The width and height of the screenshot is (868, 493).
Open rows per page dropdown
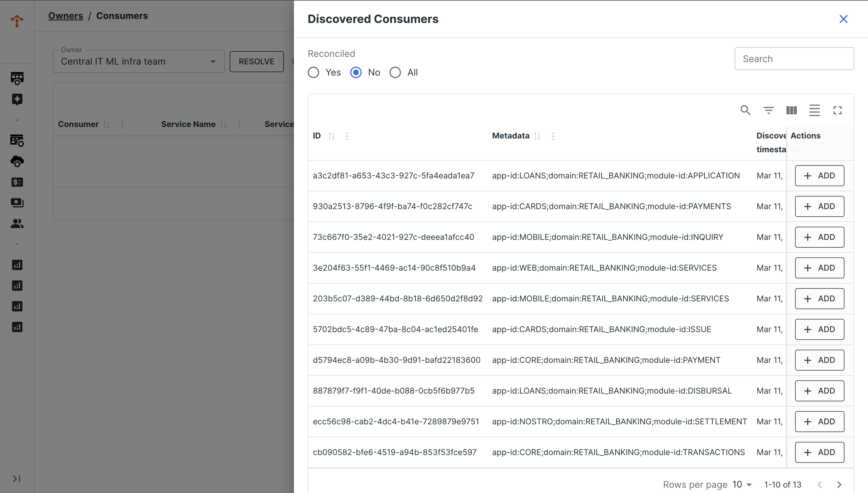(742, 485)
